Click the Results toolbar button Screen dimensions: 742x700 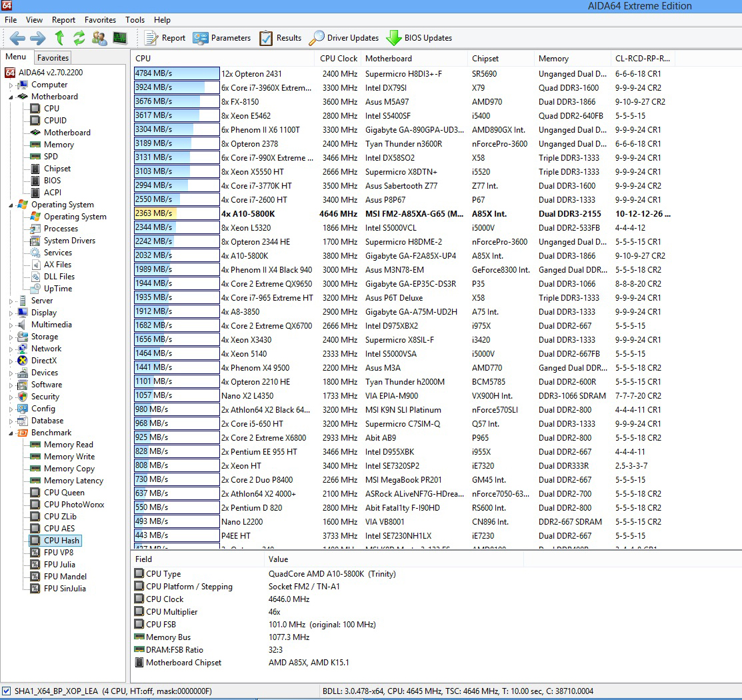click(280, 38)
